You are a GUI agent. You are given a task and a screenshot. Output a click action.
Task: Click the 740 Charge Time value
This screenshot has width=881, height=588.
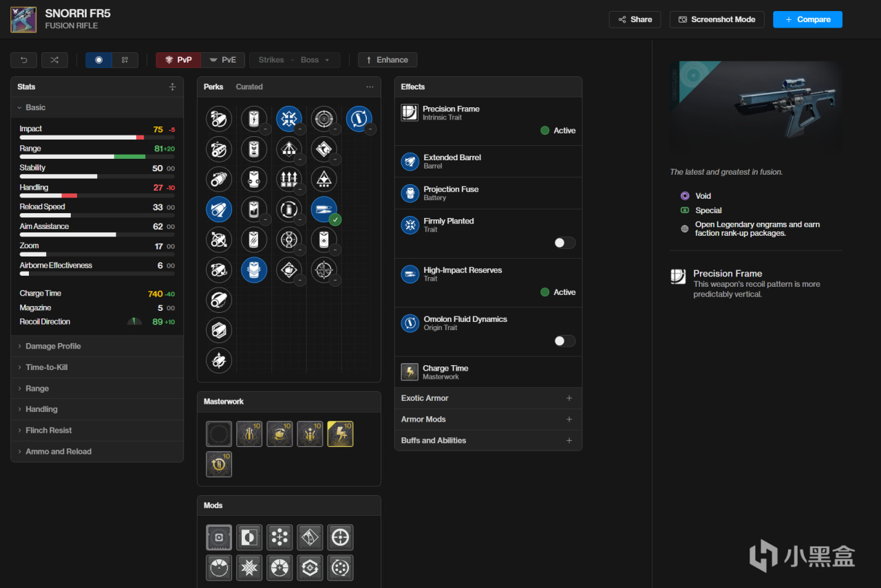(155, 294)
